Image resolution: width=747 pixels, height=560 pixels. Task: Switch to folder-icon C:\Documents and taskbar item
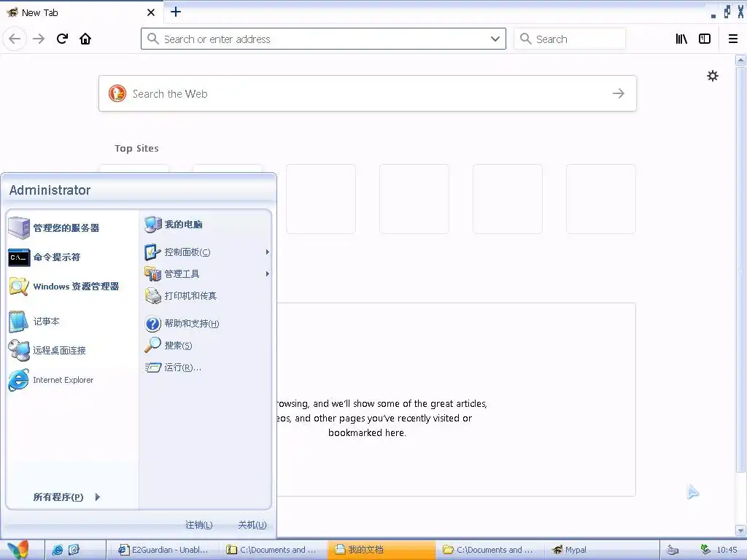(488, 550)
